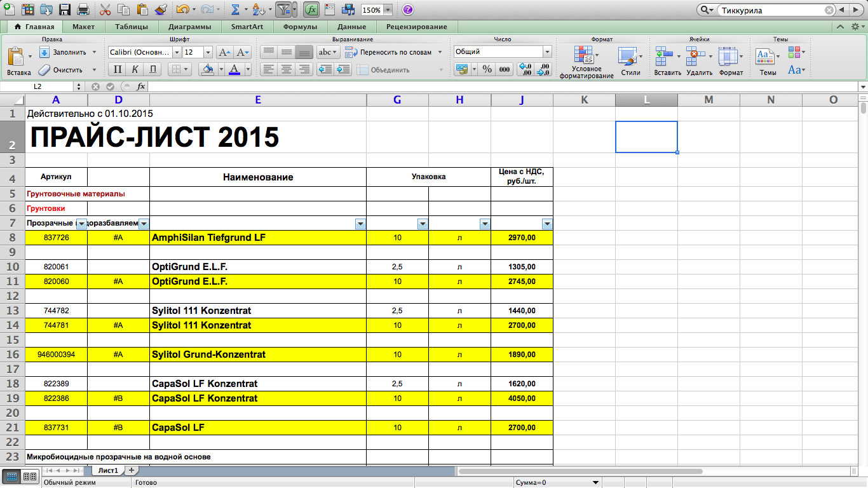Open the Общий number format dropdown
The height and width of the screenshot is (488, 868).
547,51
